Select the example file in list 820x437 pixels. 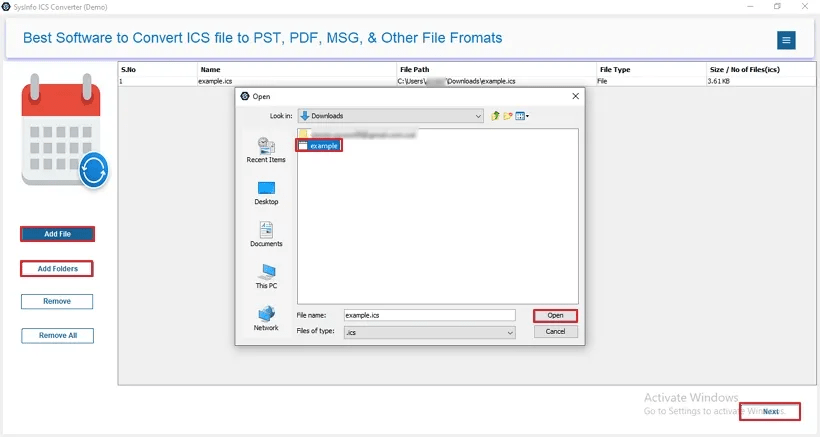coord(318,146)
